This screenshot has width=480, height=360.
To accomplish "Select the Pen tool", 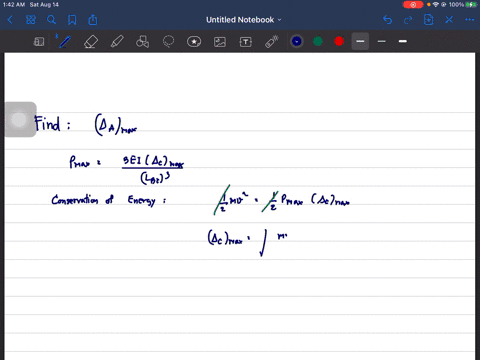I will click(x=65, y=42).
